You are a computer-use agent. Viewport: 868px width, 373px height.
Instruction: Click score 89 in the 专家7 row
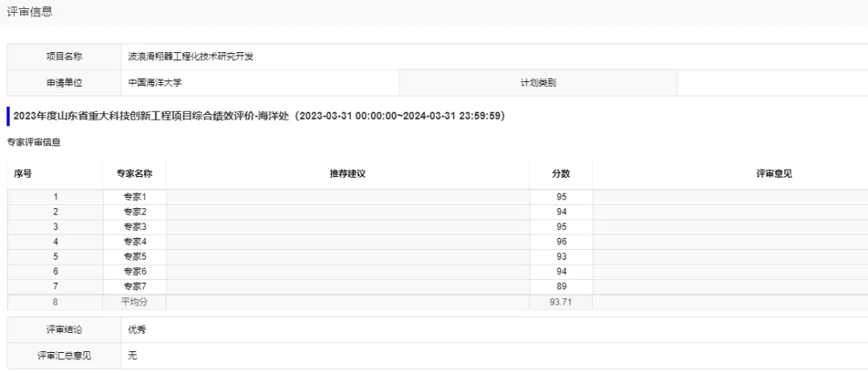click(x=560, y=287)
